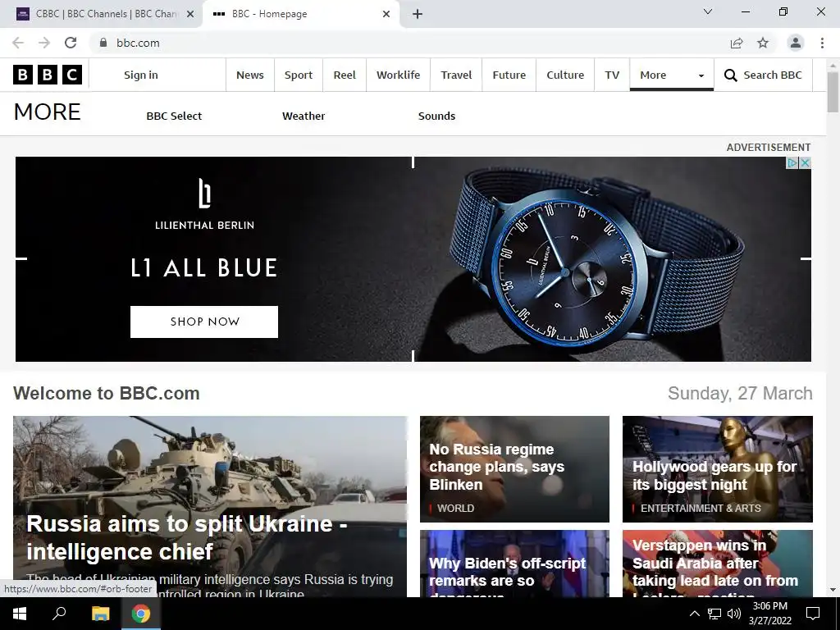This screenshot has height=630, width=840.
Task: Click scrollbar down arrow
Action: [x=833, y=590]
